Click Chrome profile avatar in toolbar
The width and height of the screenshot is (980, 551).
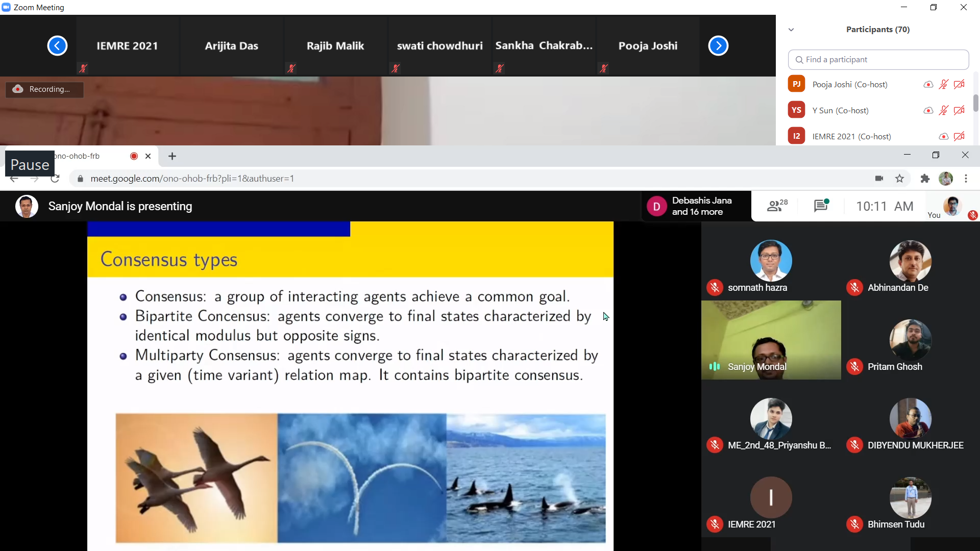(946, 179)
